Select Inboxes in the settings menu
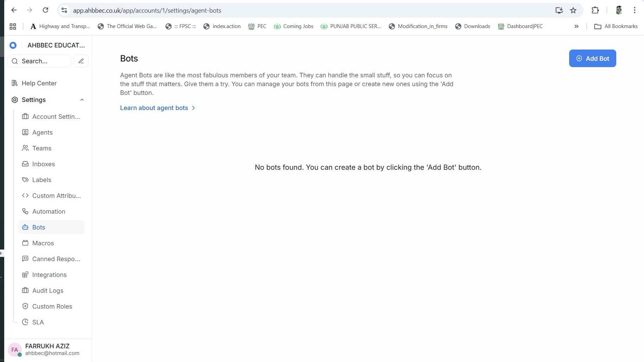 coord(43,164)
